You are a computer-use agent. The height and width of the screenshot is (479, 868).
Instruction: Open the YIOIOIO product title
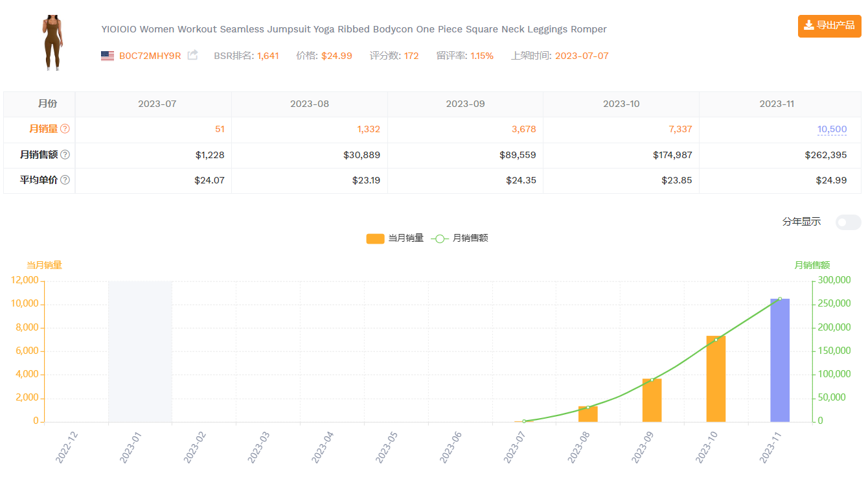pos(354,29)
